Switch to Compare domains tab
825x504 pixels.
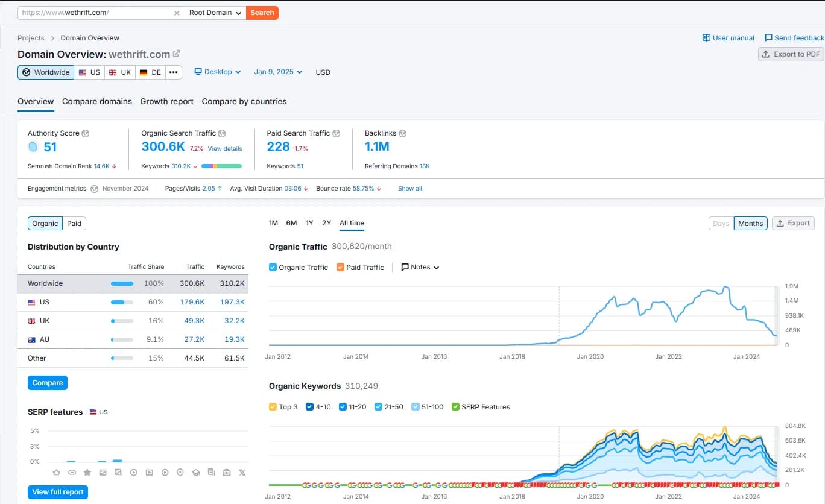[x=97, y=101]
